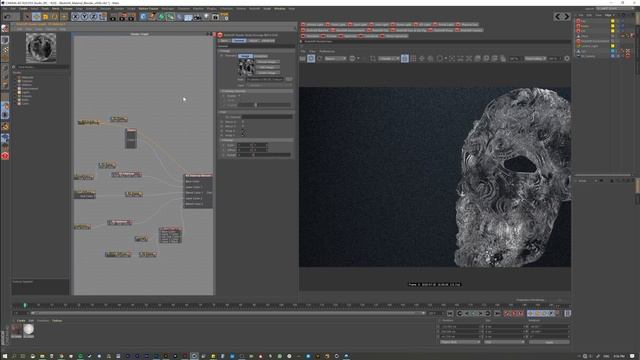Click the Go to End playback button
This screenshot has width=640, height=360.
coord(497,313)
